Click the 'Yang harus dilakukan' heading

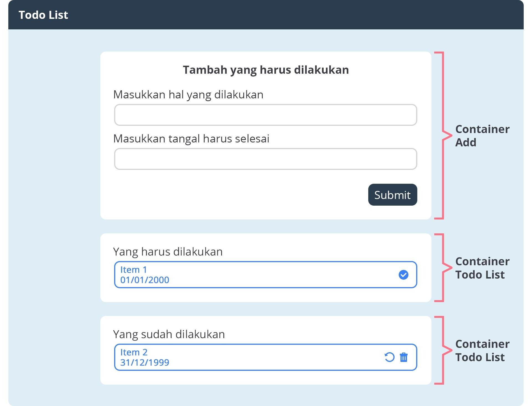(168, 252)
